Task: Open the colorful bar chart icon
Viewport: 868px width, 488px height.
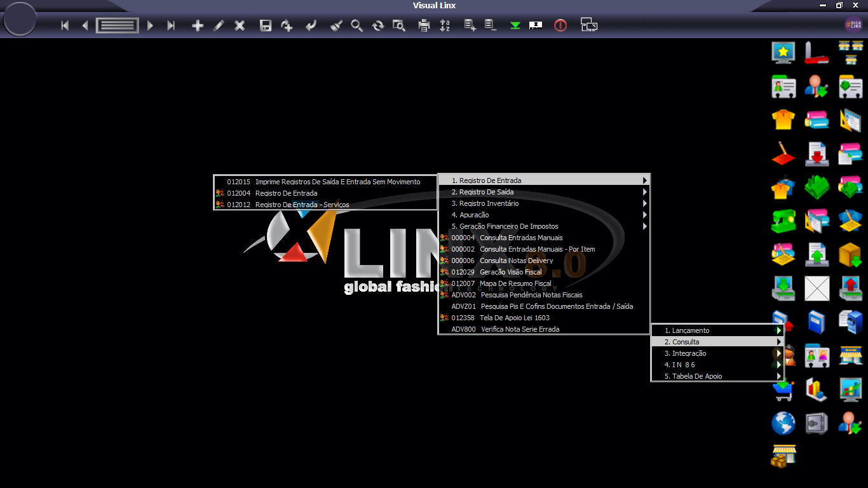Action: coord(817,389)
